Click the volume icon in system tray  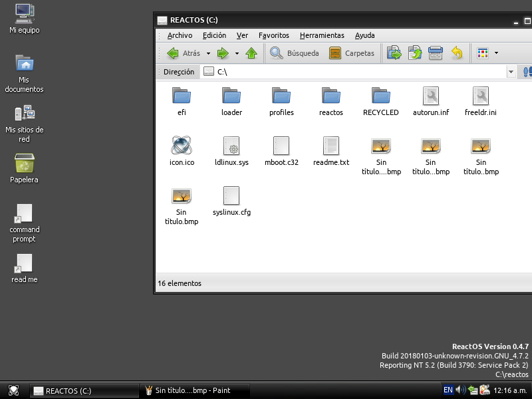460,390
